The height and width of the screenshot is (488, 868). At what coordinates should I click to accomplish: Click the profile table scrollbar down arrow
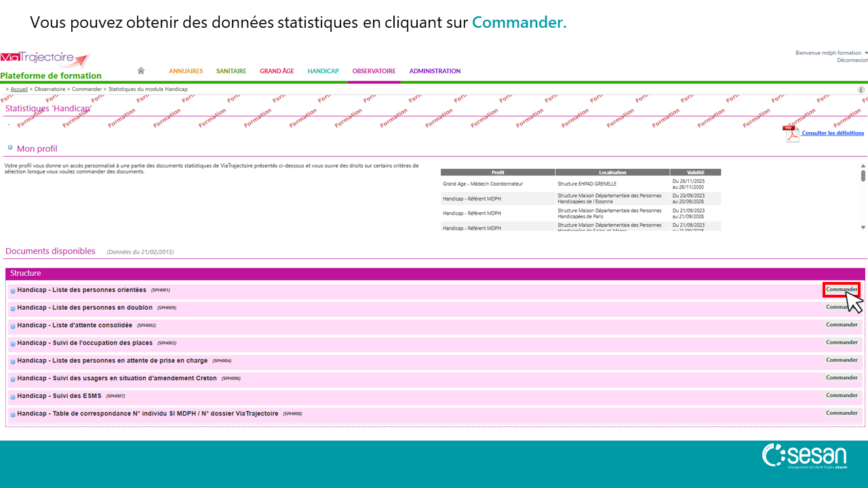(863, 228)
